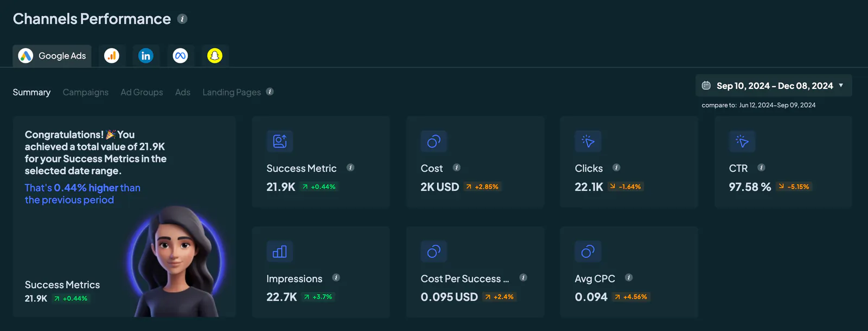
Task: Click the Cost Per Success coins icon
Action: pyautogui.click(x=434, y=251)
